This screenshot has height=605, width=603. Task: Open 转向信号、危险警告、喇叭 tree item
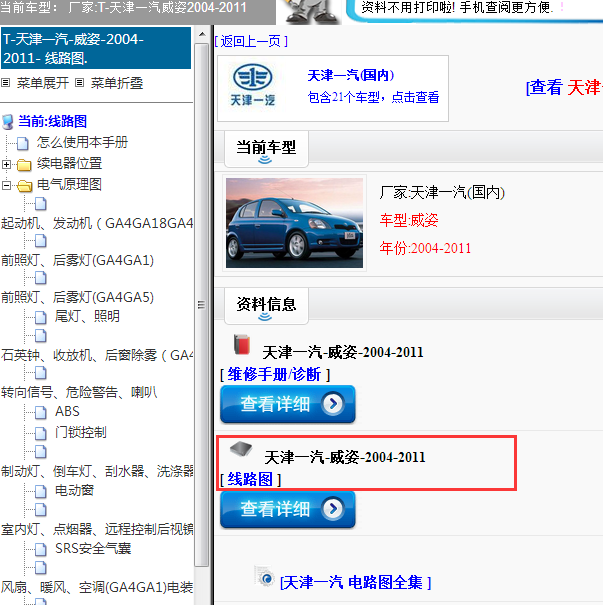click(x=79, y=392)
